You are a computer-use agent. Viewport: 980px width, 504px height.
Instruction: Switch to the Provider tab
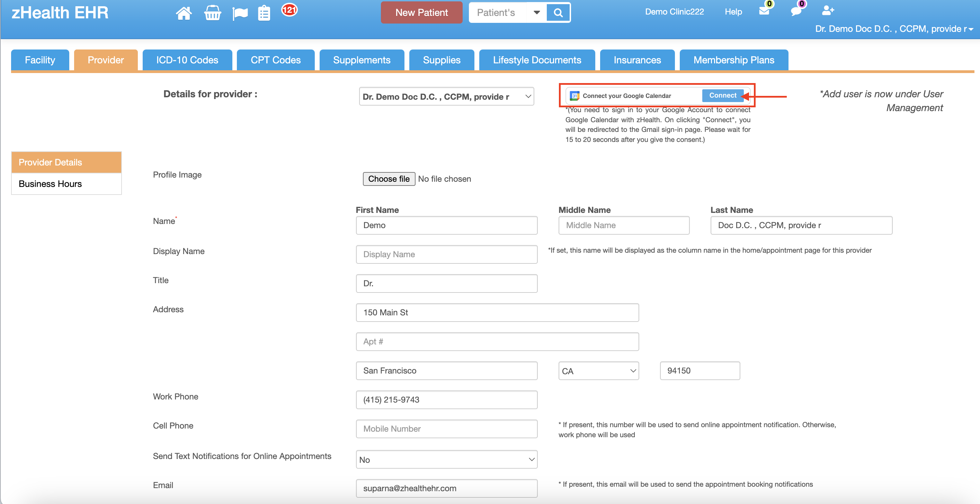tap(106, 60)
